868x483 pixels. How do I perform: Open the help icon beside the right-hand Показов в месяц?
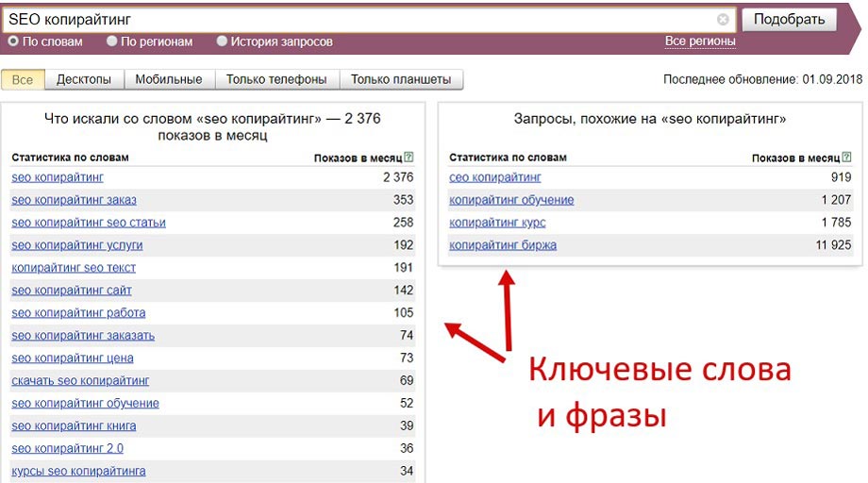(x=846, y=158)
